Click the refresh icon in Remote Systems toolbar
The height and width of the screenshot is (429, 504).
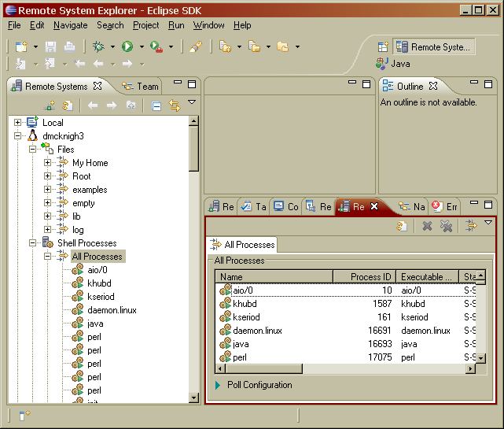tap(68, 105)
